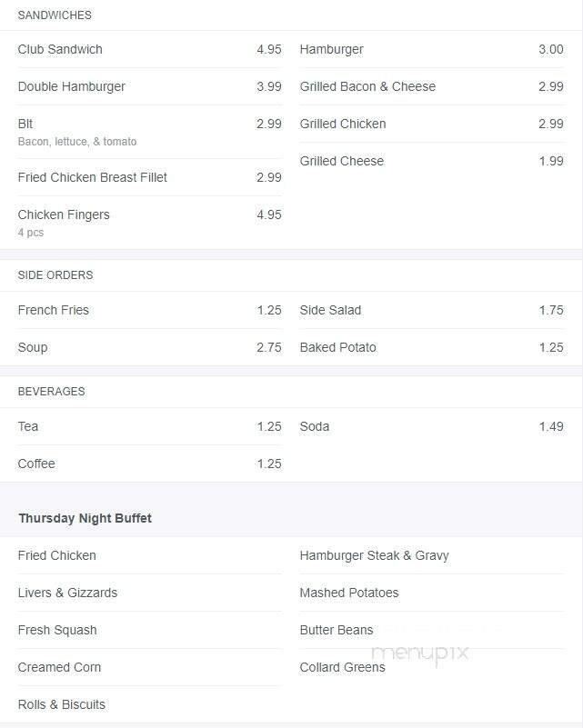Viewport: 583px width, 728px height.
Task: Click Rolls & Biscuits in the buffet
Action: click(x=62, y=705)
